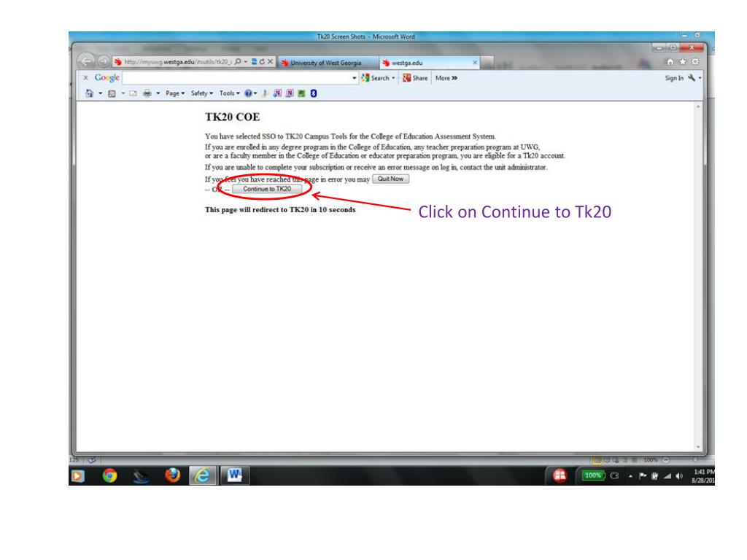
Task: Refresh the page with reload icon
Action: click(262, 62)
